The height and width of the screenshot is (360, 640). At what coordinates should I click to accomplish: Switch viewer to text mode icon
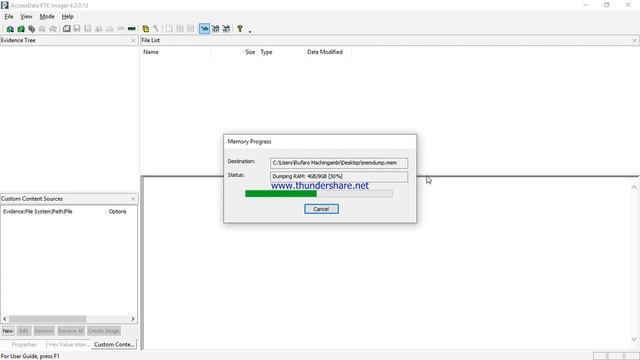pyautogui.click(x=215, y=29)
